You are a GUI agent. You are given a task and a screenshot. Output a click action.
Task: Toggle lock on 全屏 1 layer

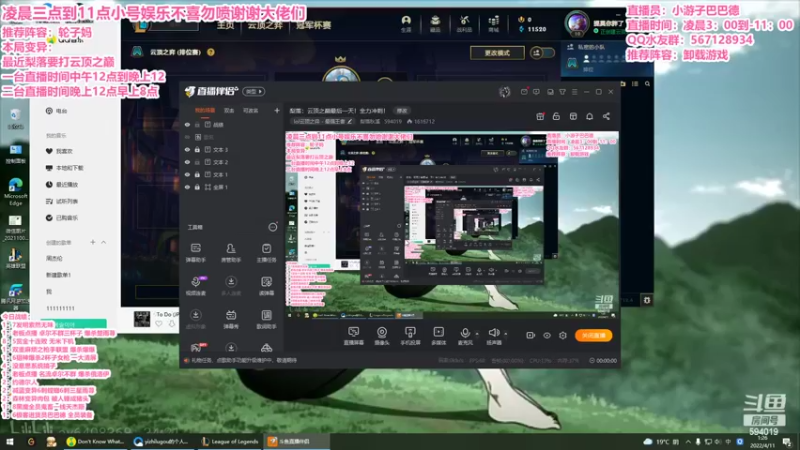(197, 187)
